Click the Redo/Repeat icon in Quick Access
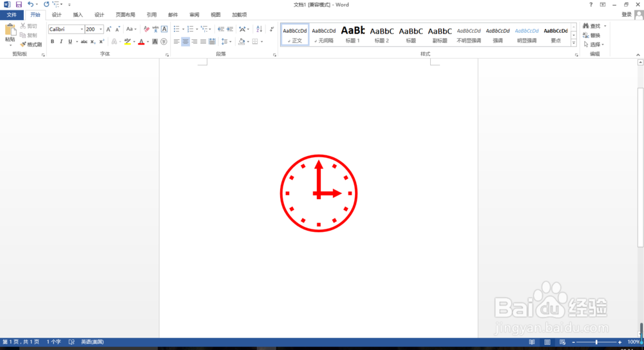The image size is (644, 350). click(x=46, y=5)
